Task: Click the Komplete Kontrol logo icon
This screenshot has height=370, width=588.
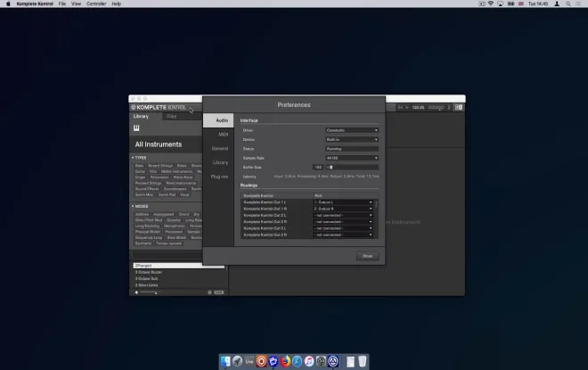Action: coord(133,107)
